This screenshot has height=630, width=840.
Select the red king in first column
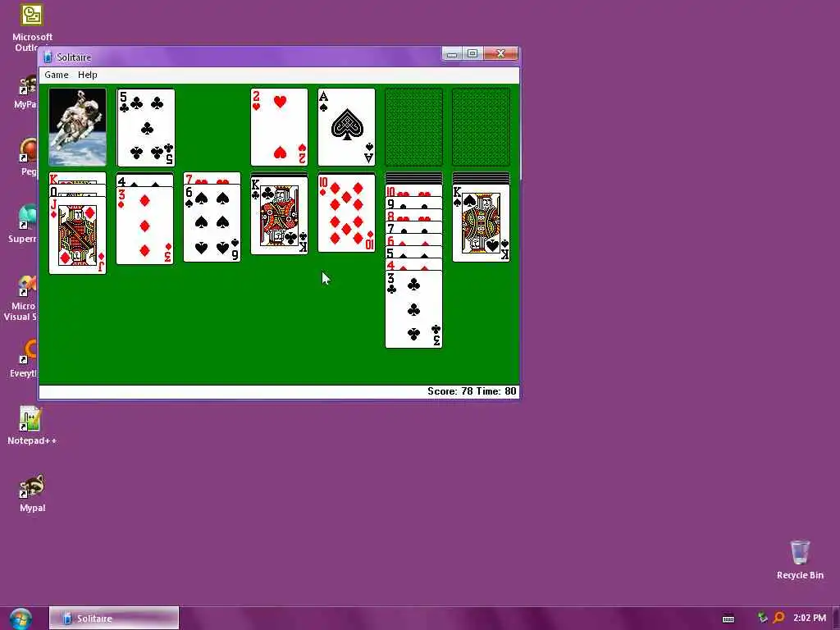click(77, 178)
